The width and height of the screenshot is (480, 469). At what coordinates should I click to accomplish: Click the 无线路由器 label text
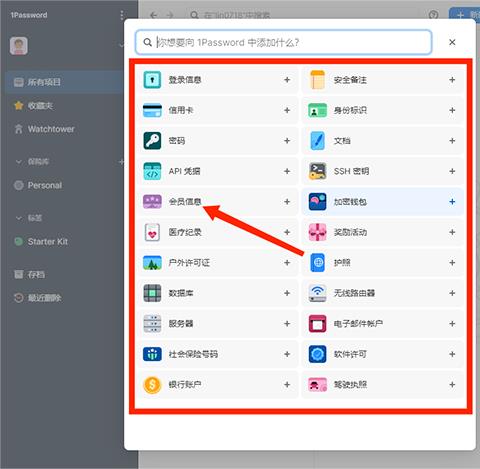point(354,293)
